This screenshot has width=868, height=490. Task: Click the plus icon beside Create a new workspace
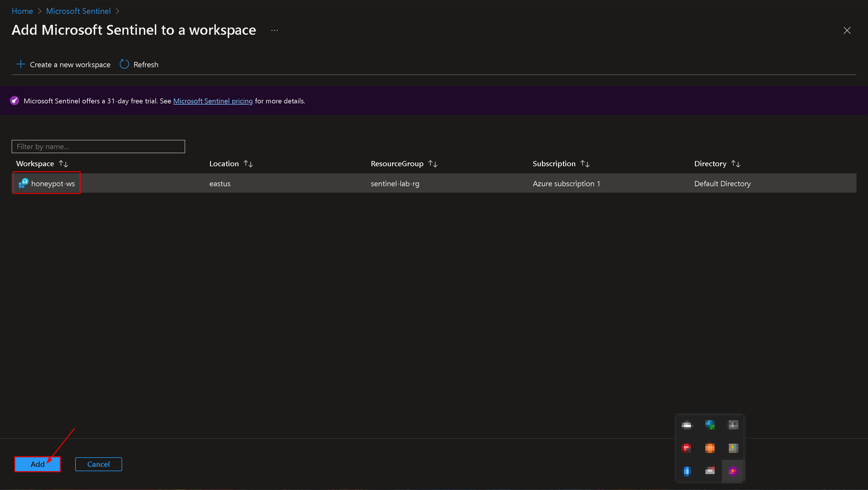point(21,64)
